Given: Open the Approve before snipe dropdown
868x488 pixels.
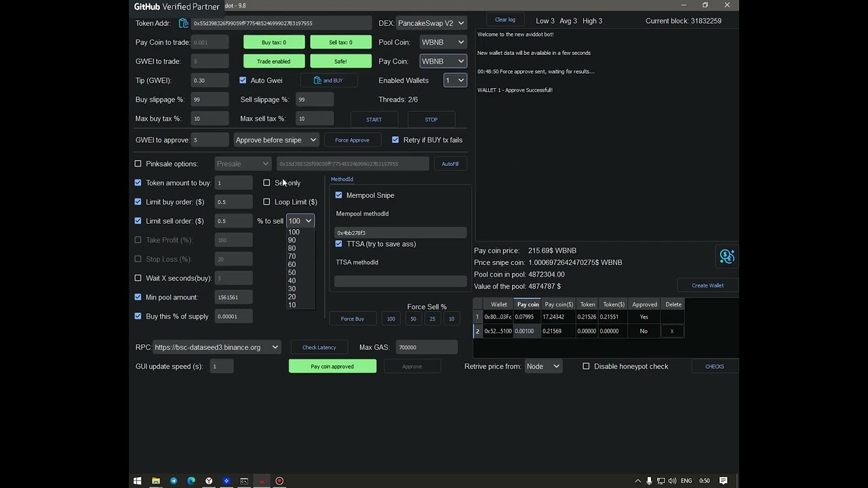Looking at the screenshot, I should (x=276, y=140).
